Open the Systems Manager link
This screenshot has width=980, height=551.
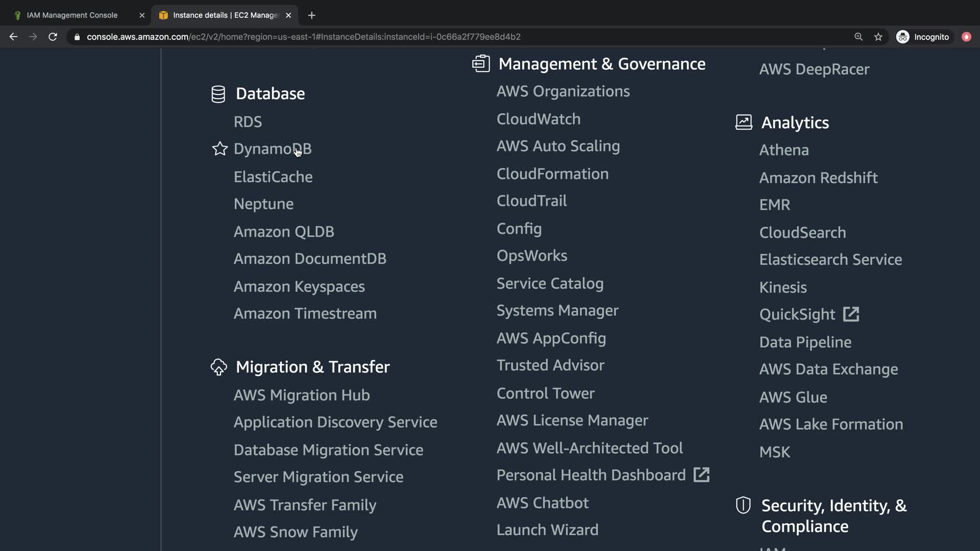click(557, 310)
